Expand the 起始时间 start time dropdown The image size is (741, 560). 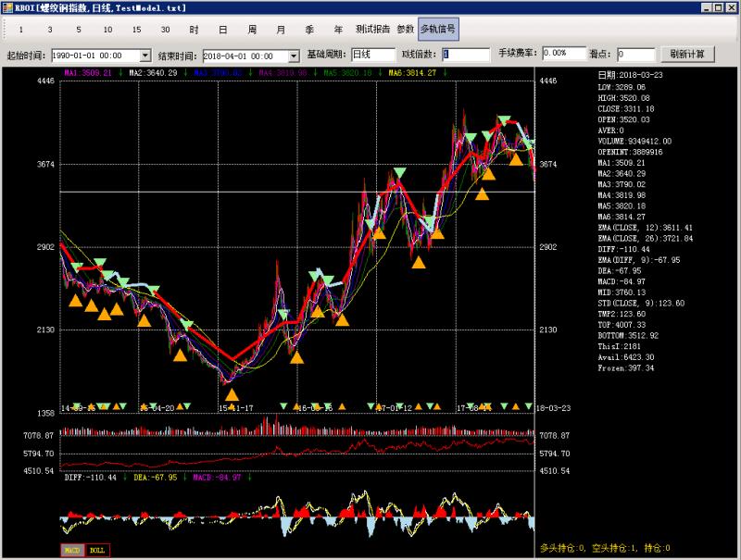coord(144,56)
